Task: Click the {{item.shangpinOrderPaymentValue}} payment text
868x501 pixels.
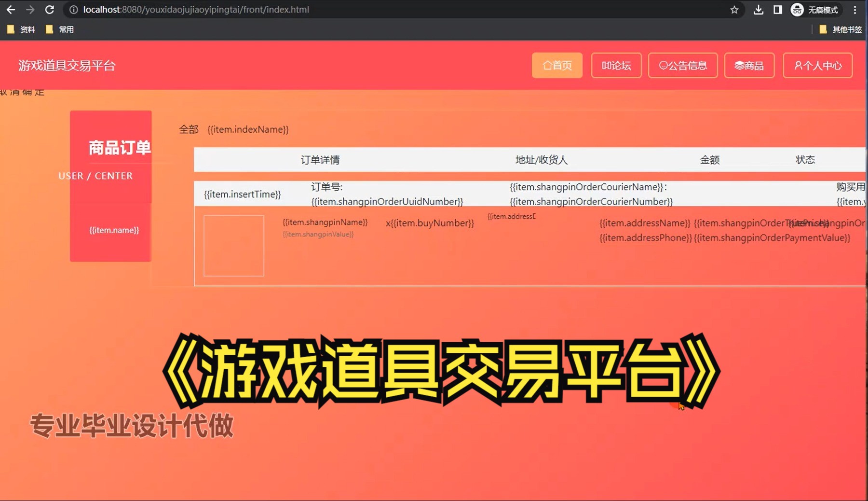Action: pos(772,237)
